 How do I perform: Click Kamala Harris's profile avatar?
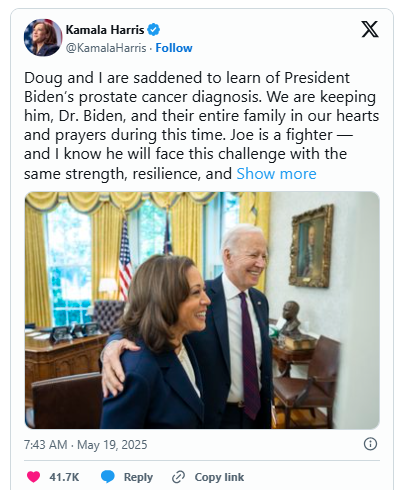point(43,37)
